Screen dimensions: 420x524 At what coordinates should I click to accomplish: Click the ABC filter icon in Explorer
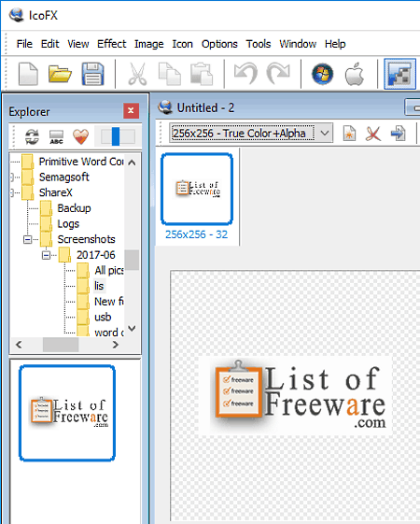[56, 137]
